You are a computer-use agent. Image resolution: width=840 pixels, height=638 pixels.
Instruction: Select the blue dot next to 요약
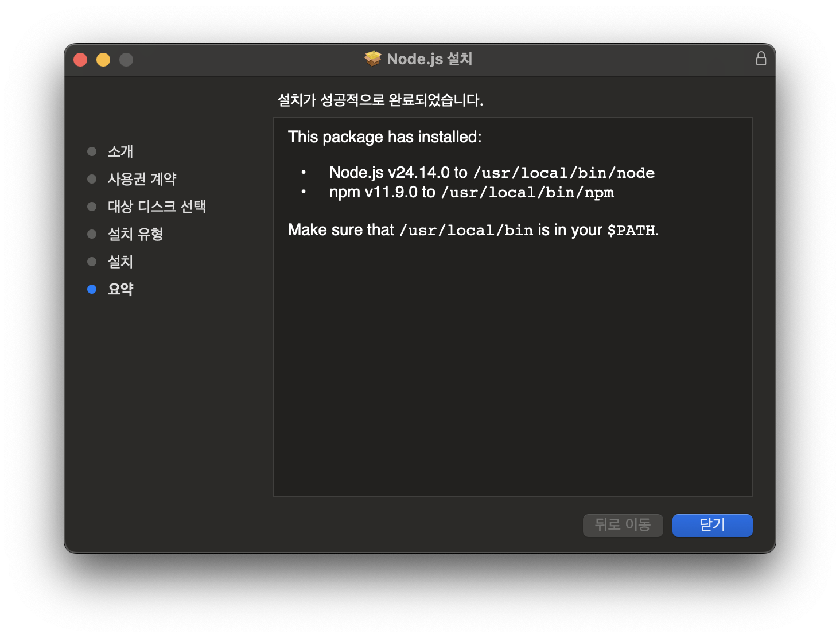pos(92,289)
